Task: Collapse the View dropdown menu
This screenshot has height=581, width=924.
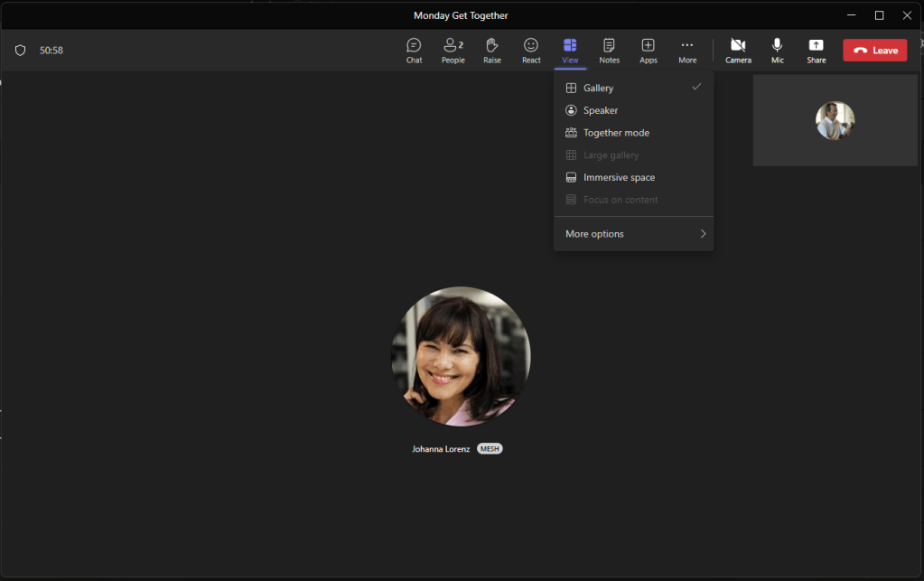Action: coord(570,51)
